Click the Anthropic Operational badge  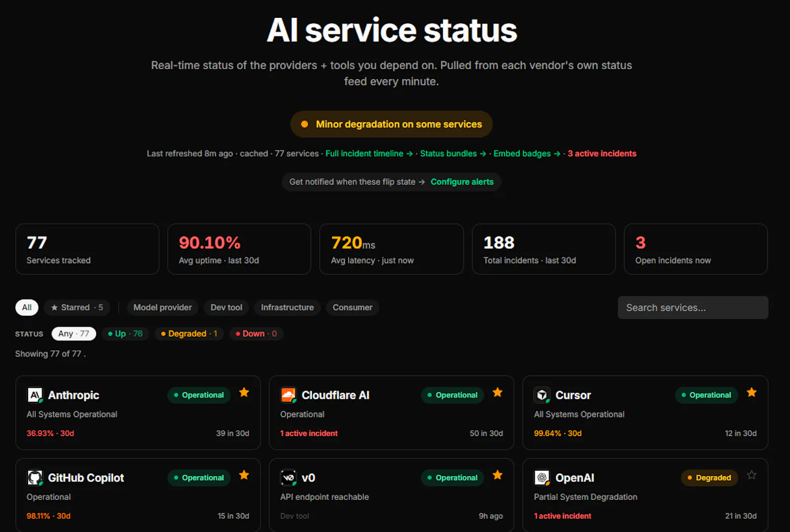tap(198, 395)
